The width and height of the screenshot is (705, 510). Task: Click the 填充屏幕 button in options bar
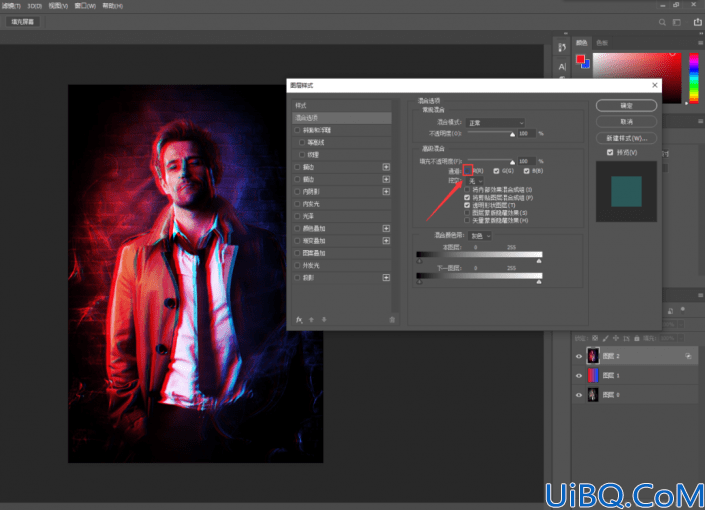pyautogui.click(x=23, y=22)
